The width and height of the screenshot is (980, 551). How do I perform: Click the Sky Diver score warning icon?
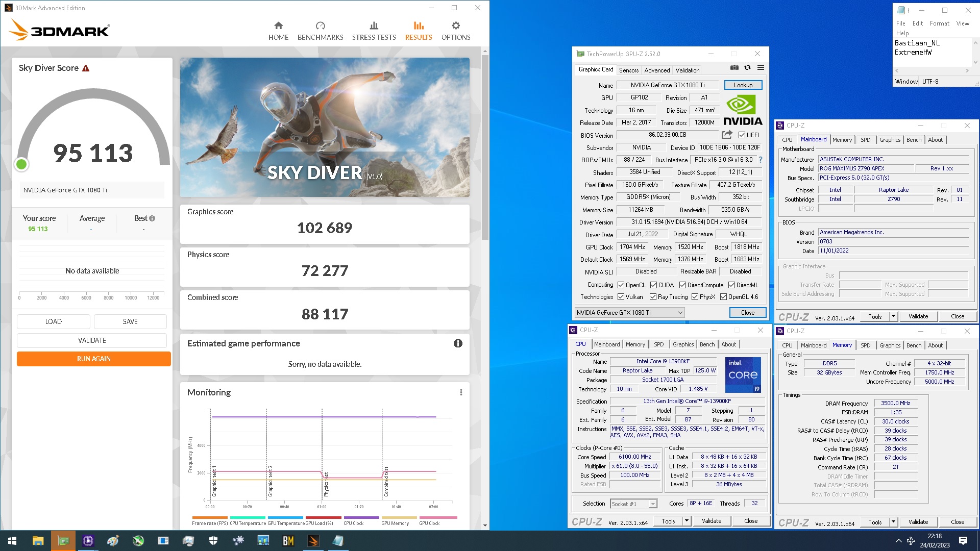pyautogui.click(x=86, y=68)
